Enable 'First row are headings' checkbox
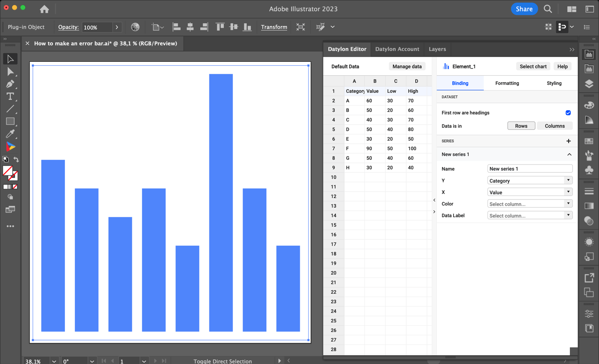The image size is (599, 364). tap(568, 113)
